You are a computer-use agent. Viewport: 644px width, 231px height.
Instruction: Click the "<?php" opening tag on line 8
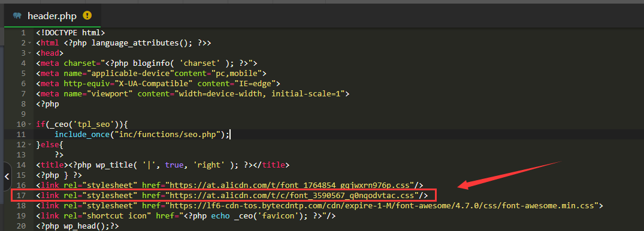48,104
